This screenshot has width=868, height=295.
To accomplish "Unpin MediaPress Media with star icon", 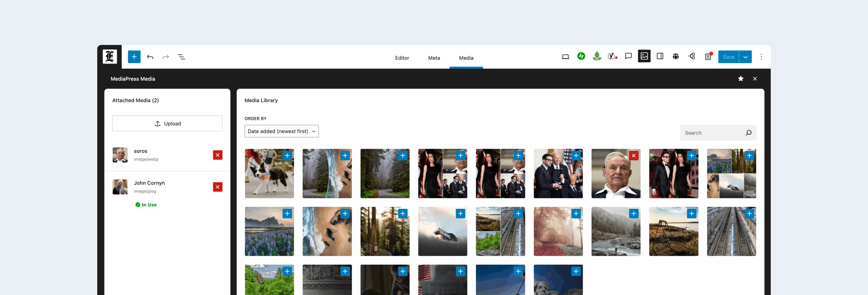I will [741, 79].
